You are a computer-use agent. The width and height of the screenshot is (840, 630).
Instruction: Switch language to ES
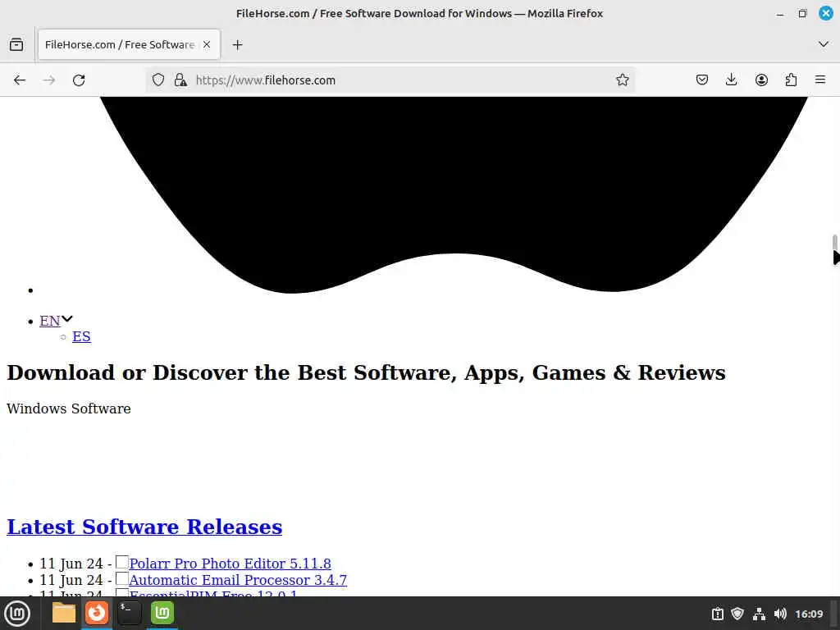click(x=81, y=336)
